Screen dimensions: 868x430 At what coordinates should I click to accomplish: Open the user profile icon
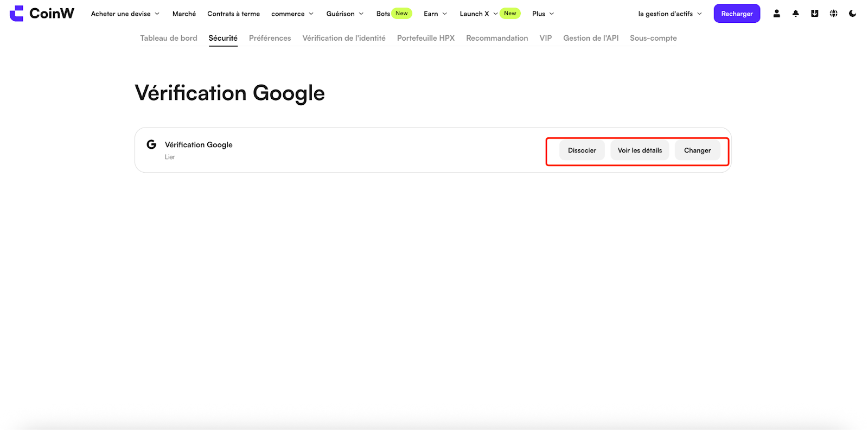[776, 14]
